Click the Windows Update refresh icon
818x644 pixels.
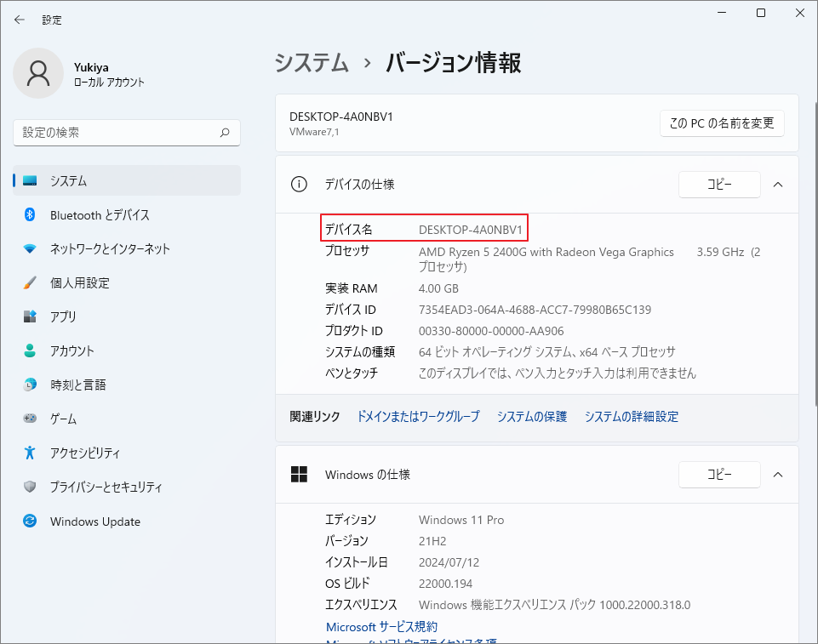click(30, 521)
